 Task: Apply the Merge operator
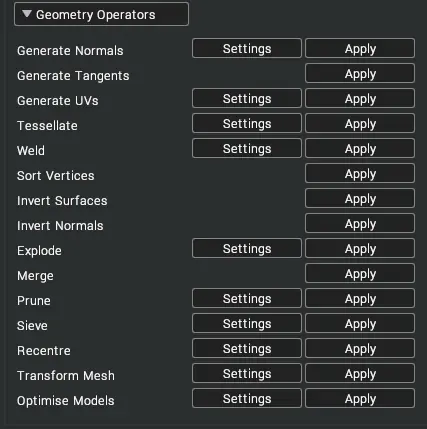point(360,273)
